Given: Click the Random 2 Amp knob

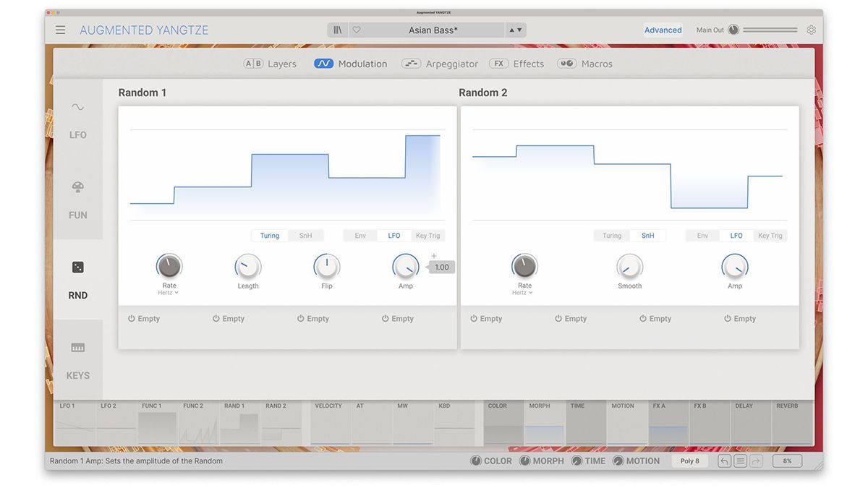Looking at the screenshot, I should (735, 267).
